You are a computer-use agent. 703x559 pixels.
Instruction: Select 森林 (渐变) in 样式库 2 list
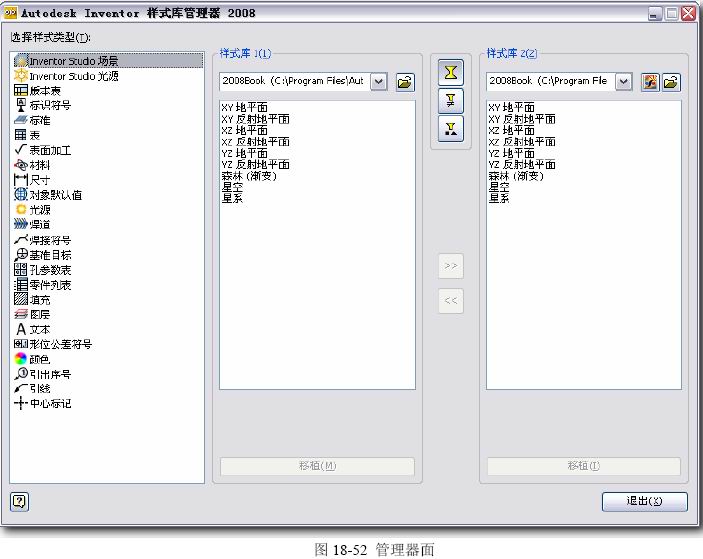click(x=516, y=176)
